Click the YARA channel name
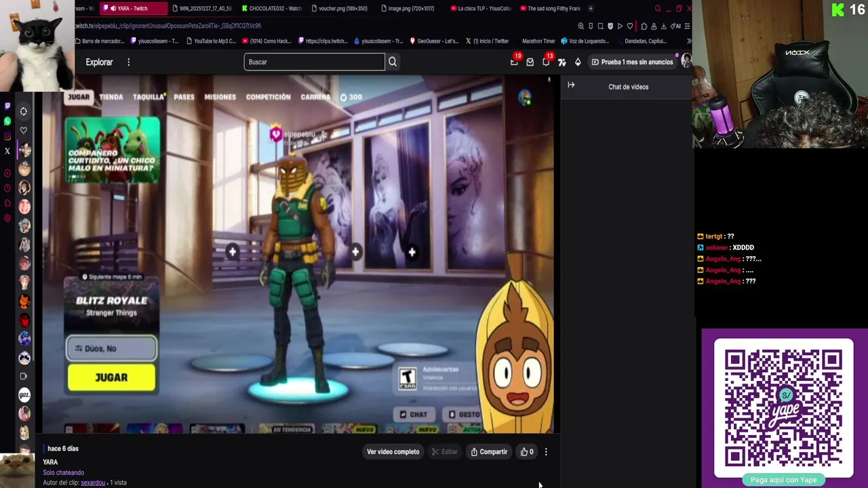The image size is (868, 488). 50,462
